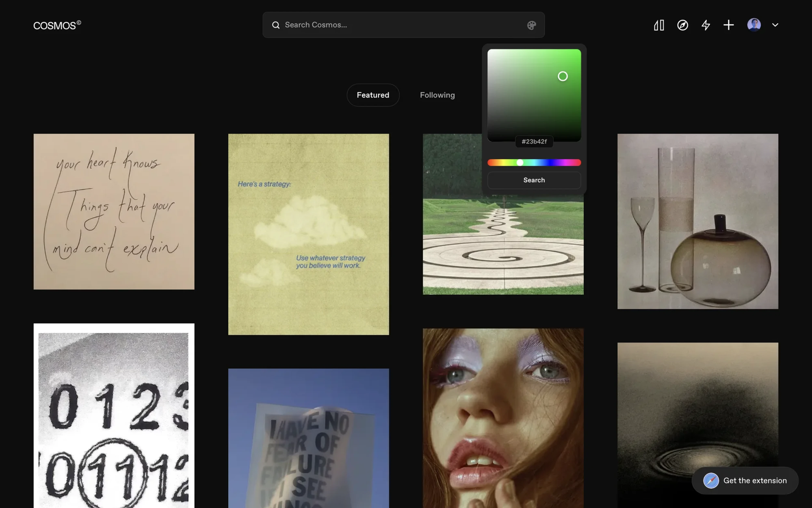Focus the Search Cosmos input field
812x508 pixels.
point(403,25)
